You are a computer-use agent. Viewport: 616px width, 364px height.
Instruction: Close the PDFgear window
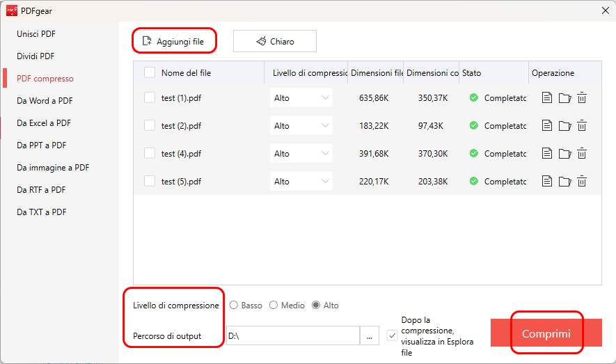[606, 10]
